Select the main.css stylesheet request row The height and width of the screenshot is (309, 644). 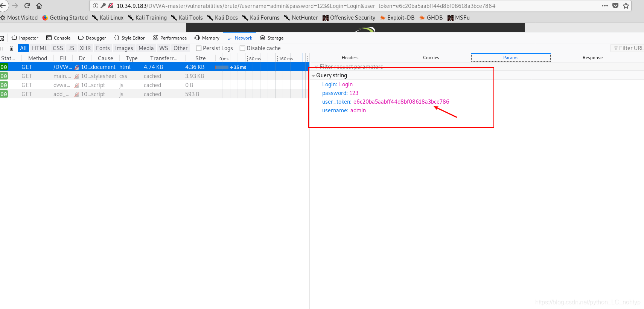(154, 76)
